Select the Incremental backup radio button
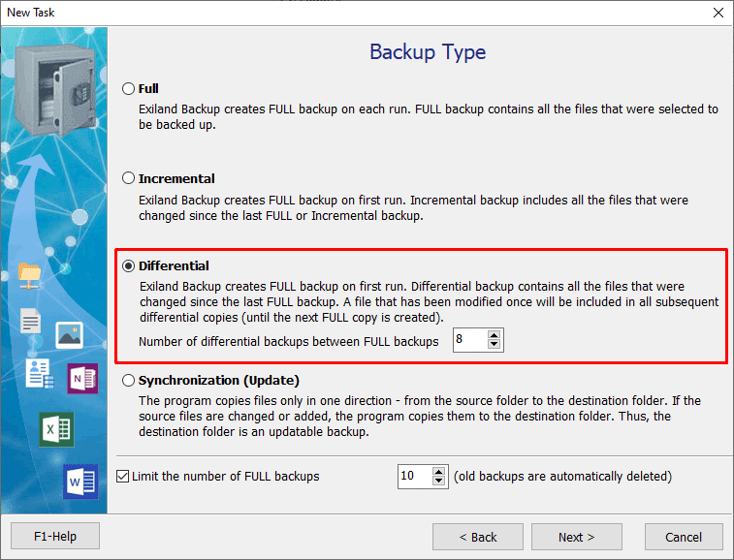734x560 pixels. pos(128,178)
